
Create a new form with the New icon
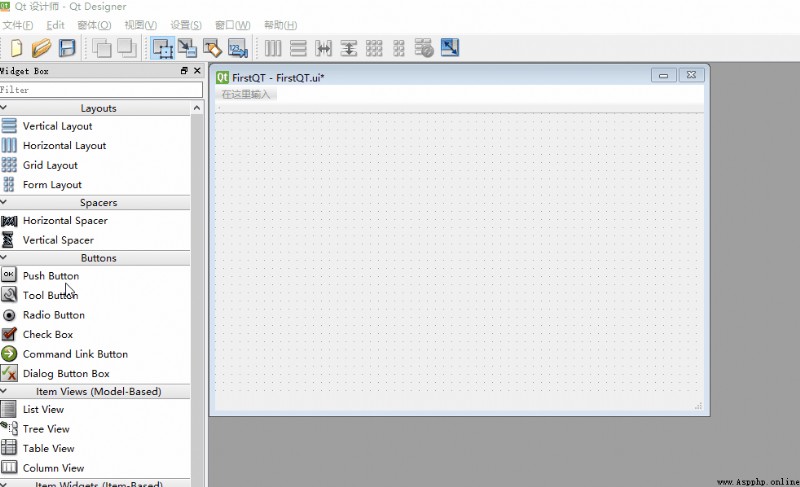coord(16,48)
